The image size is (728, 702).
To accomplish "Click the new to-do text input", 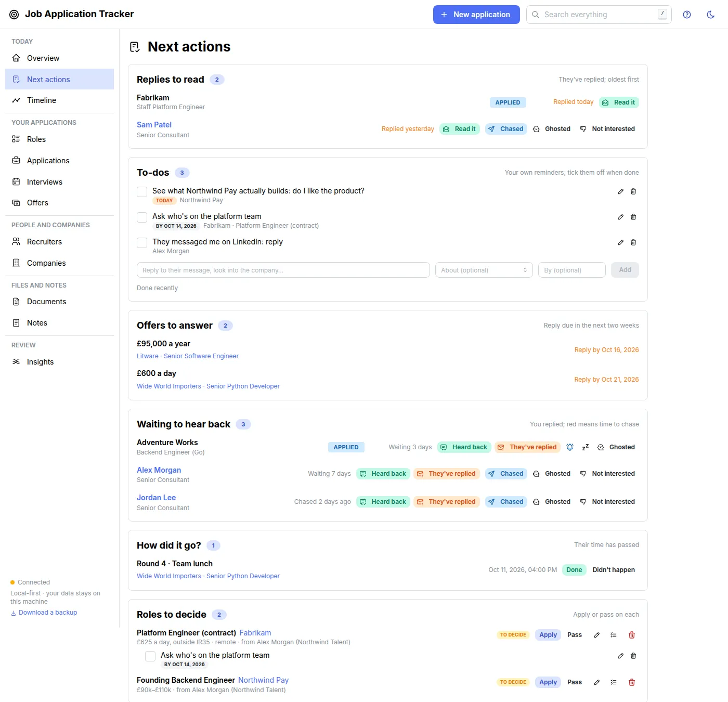I will pos(283,270).
